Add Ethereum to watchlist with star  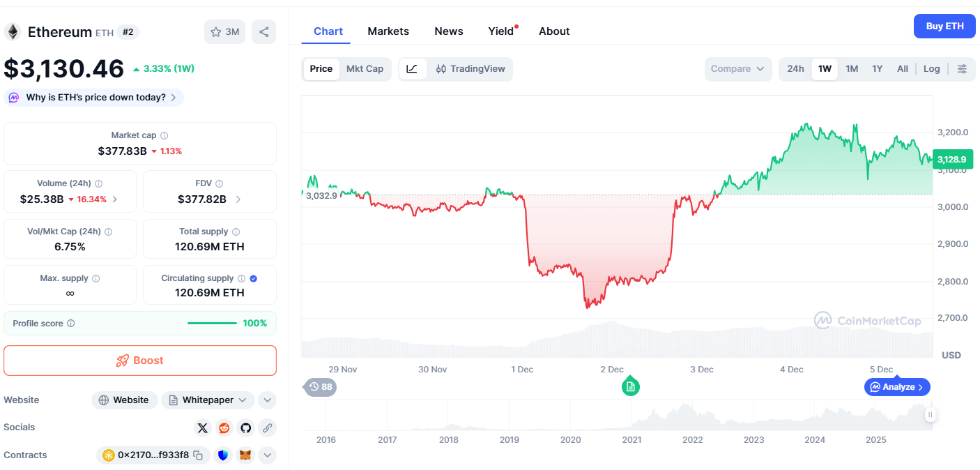tap(224, 32)
